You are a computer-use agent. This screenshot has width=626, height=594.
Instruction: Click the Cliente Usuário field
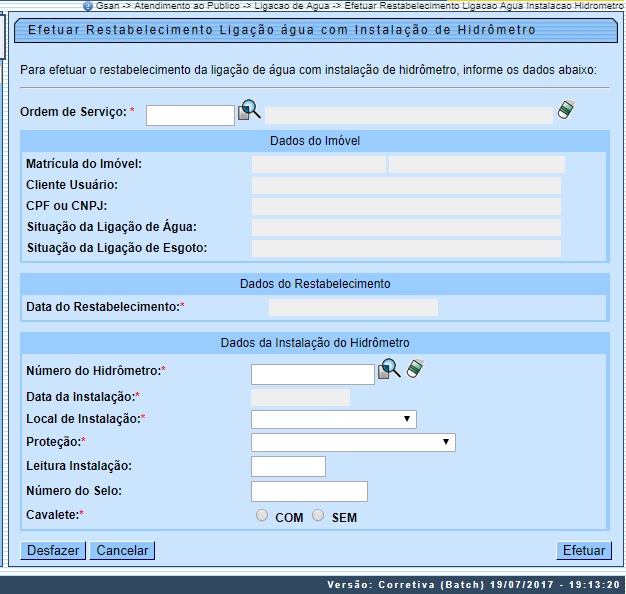406,185
